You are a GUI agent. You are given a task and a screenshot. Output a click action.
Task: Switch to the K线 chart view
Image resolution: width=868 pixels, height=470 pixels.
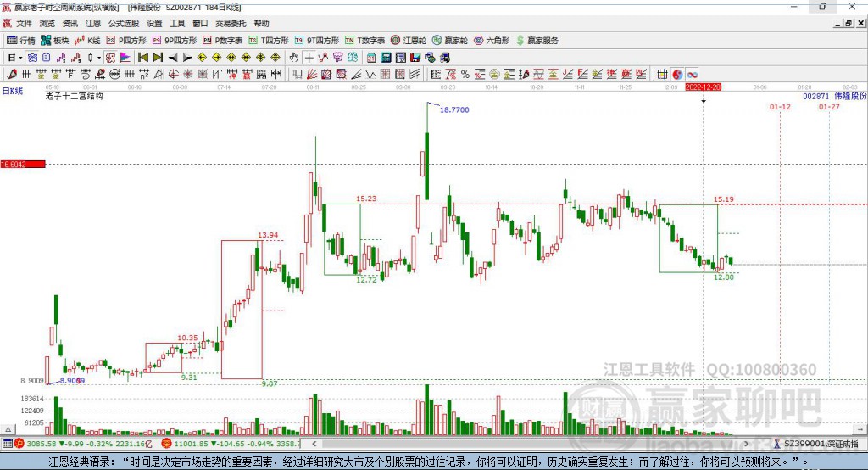87,41
